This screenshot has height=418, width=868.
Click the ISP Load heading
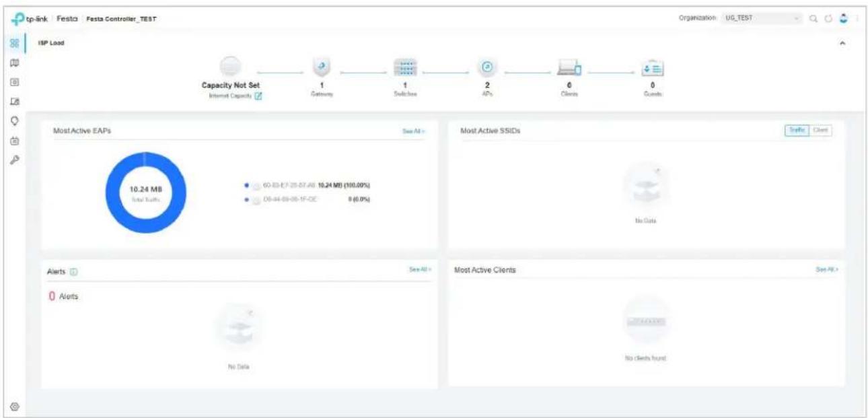point(50,43)
